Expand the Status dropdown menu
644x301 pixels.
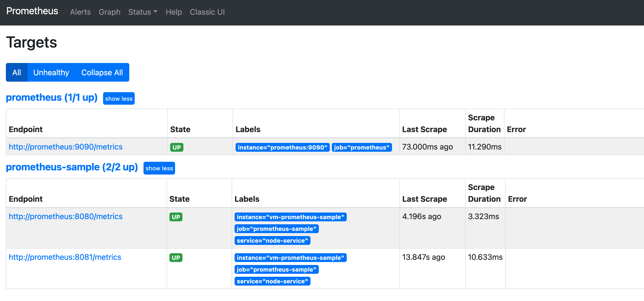[x=143, y=12]
